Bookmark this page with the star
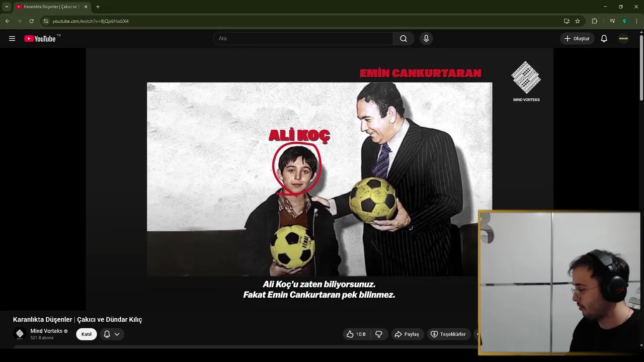Viewport: 644px width, 362px height. [x=578, y=21]
